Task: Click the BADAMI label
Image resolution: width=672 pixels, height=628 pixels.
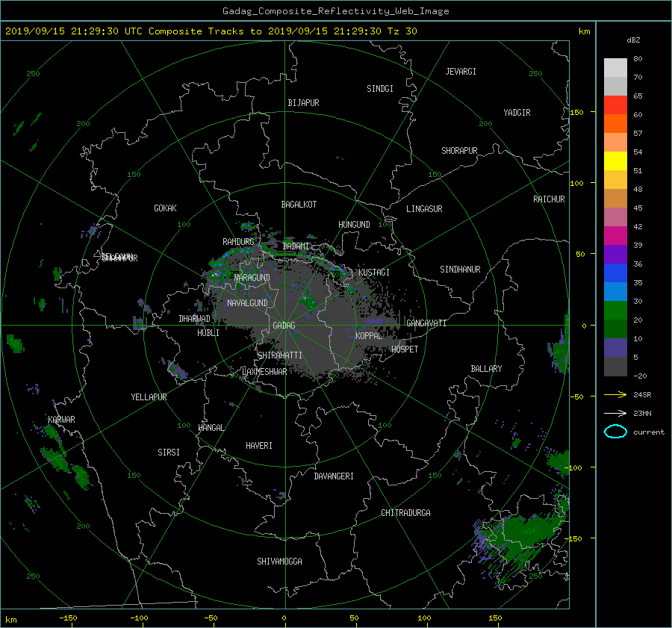Action: click(296, 246)
